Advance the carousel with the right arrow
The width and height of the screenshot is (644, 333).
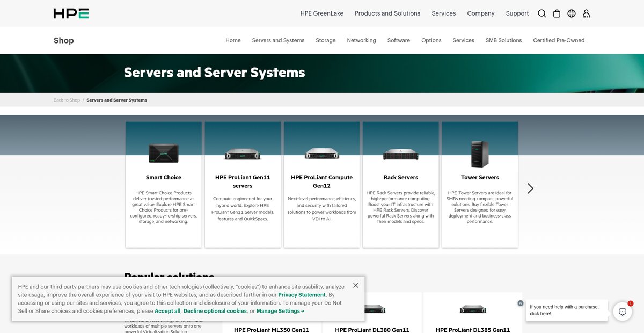530,189
